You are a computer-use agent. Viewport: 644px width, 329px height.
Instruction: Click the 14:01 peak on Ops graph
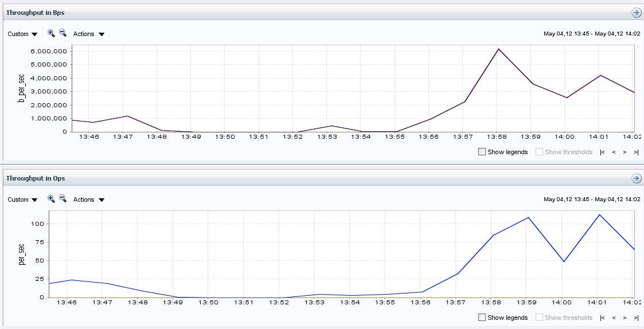click(599, 215)
